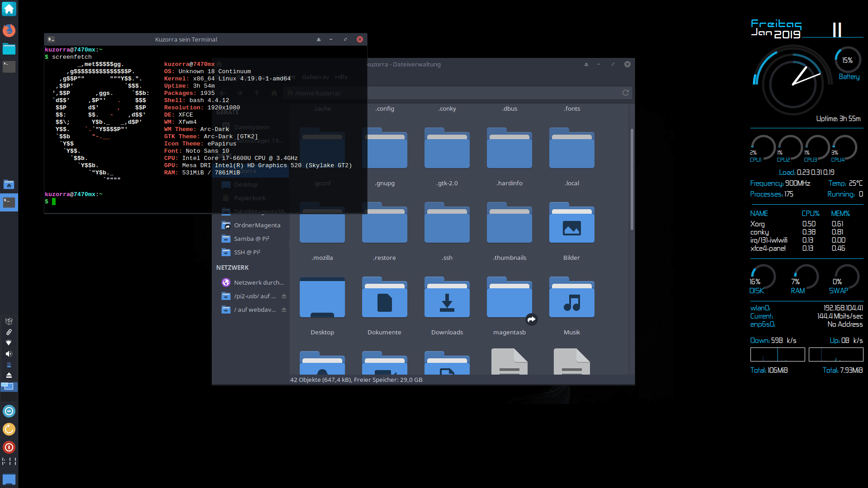Open Netzwerk durchsuchen in the sidebar
This screenshot has height=488, width=868.
point(259,282)
